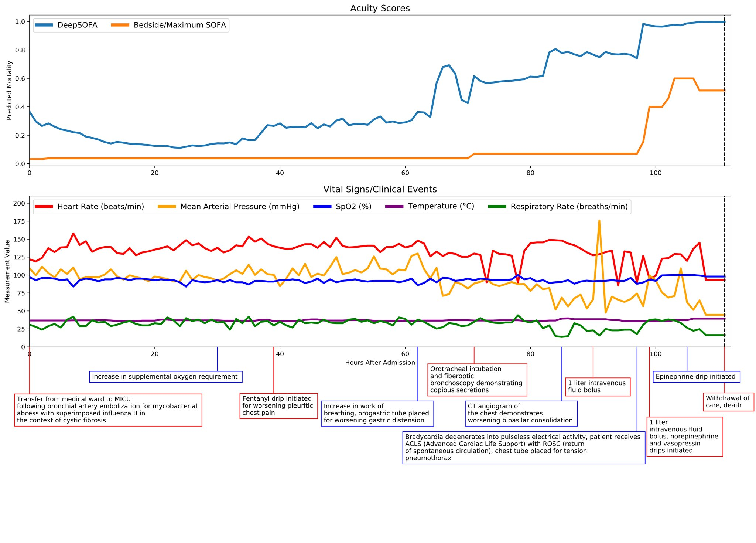Screen dimensions: 756x543
Task: Click the Respiratory Rate green legend swatch
Action: (497, 207)
